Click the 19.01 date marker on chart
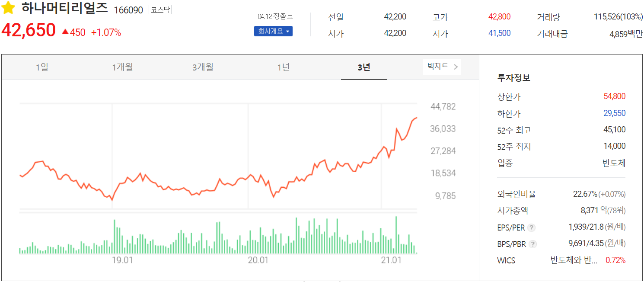The width and height of the screenshot is (644, 282). [122, 260]
